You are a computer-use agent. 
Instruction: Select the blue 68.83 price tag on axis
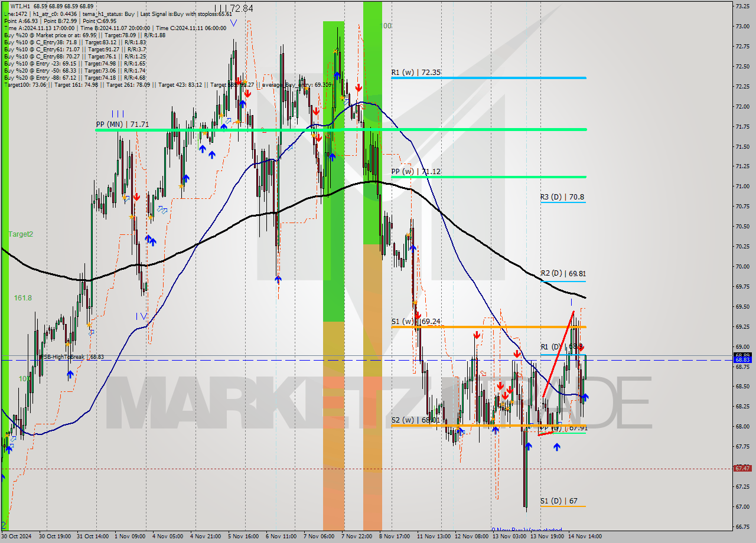742,359
